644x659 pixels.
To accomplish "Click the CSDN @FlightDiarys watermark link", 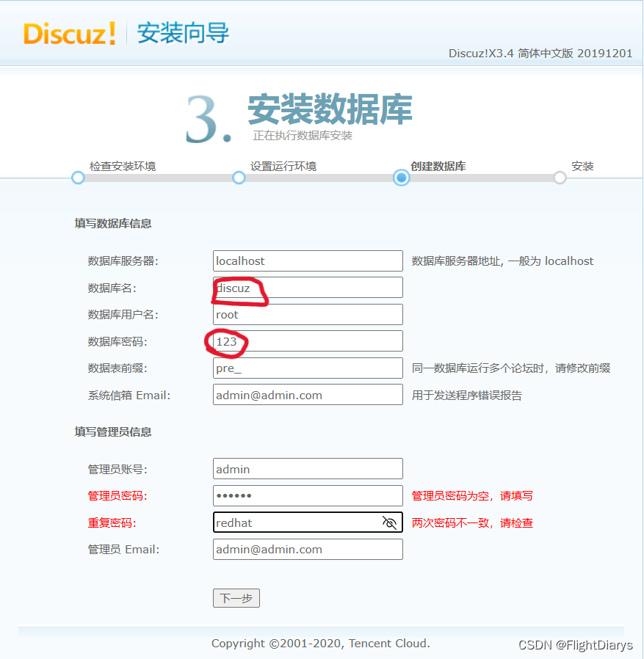I will pyautogui.click(x=577, y=645).
